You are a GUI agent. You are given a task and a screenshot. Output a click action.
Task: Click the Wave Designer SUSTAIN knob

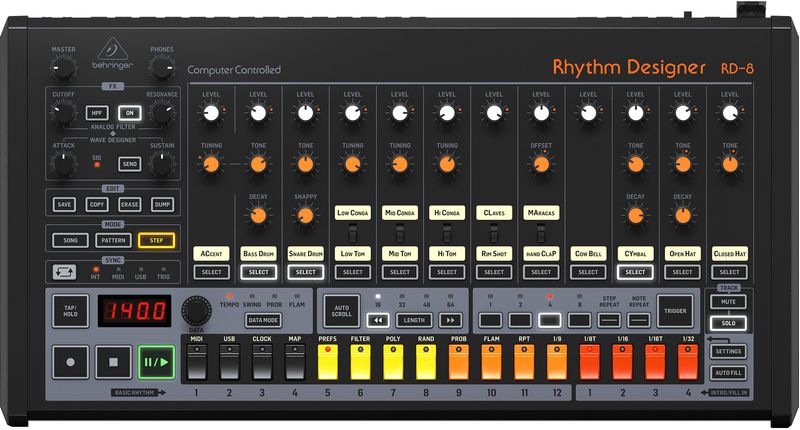tap(162, 164)
